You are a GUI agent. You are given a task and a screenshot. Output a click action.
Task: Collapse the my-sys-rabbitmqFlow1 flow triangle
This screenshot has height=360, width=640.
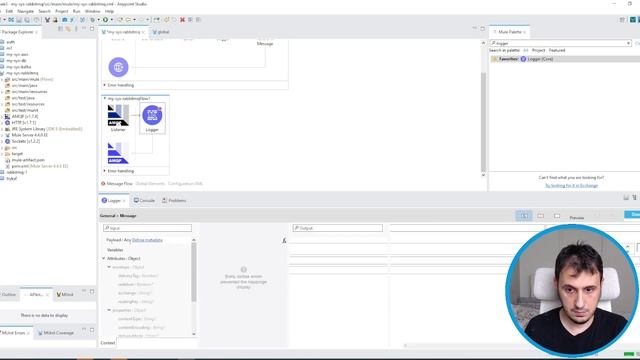(x=104, y=98)
